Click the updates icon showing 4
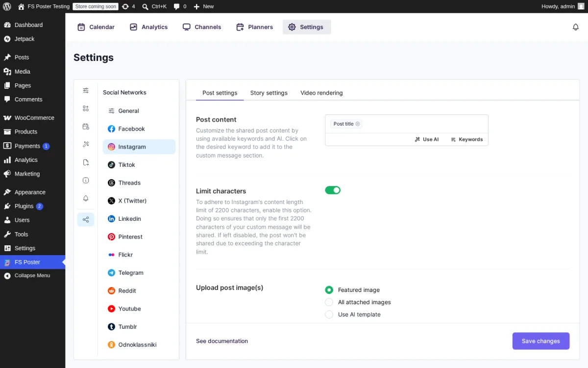The image size is (588, 368). point(128,6)
